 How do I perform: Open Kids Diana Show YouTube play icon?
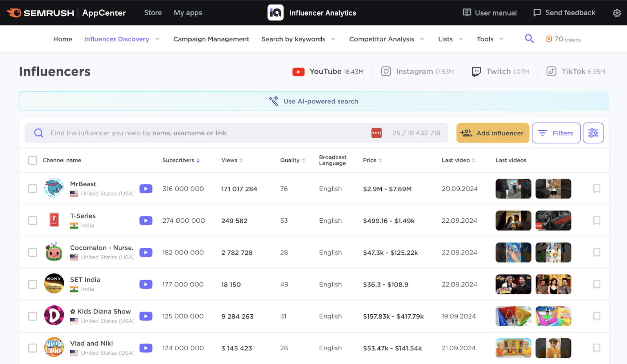coord(146,316)
